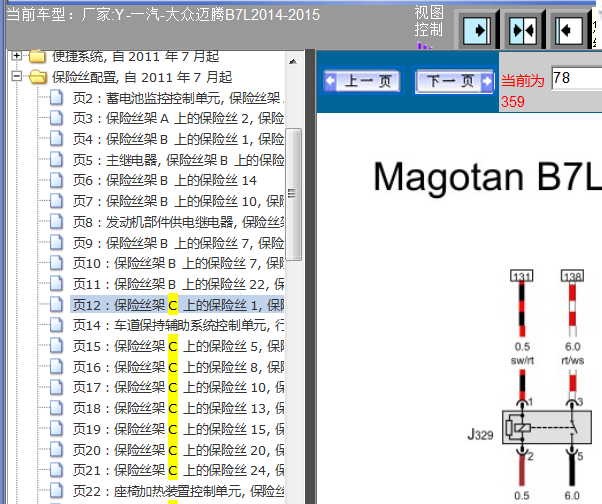Viewport: 602px width, 504px height.
Task: Open 页16: 保险丝架 C 上的保险丝 8 entry
Action: (x=179, y=368)
